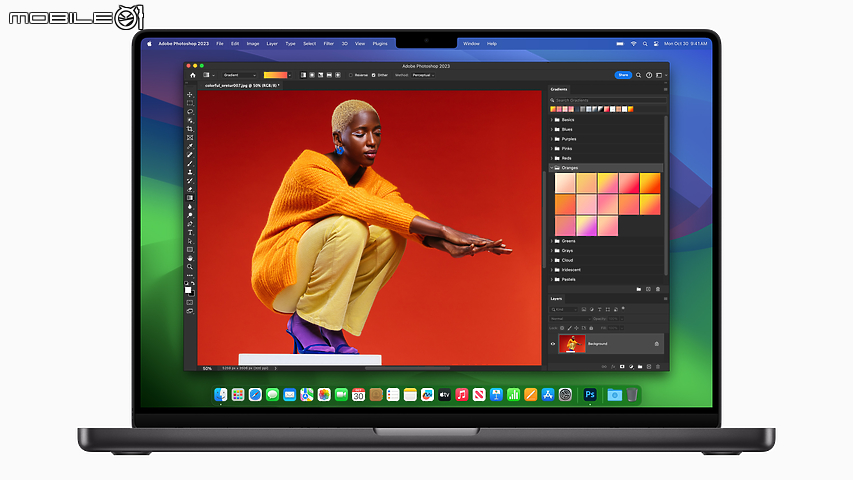Choose the Diamond gradient style button
This screenshot has width=853, height=480.
coord(338,75)
